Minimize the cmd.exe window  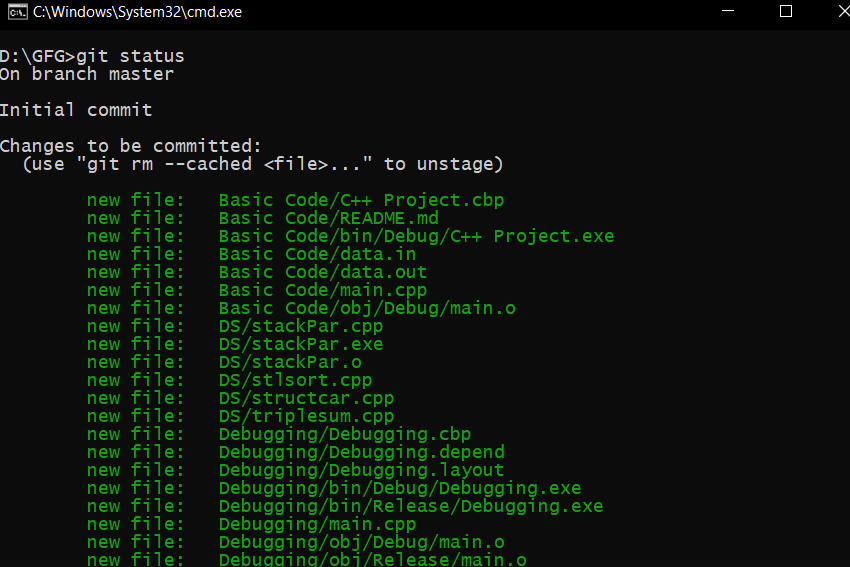tap(730, 12)
